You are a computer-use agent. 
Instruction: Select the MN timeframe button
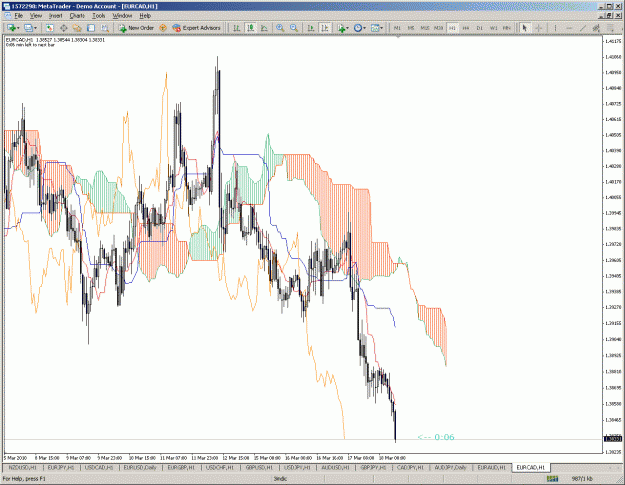click(507, 28)
